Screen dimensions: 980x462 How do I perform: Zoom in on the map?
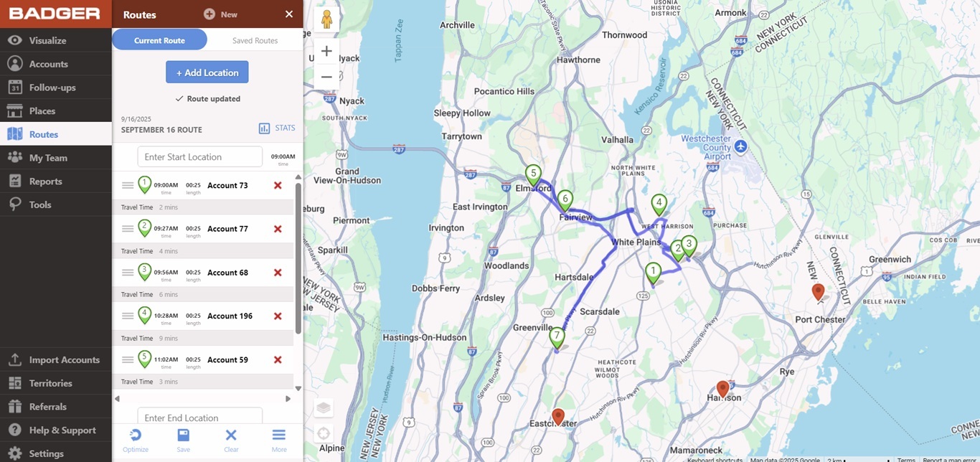[326, 51]
